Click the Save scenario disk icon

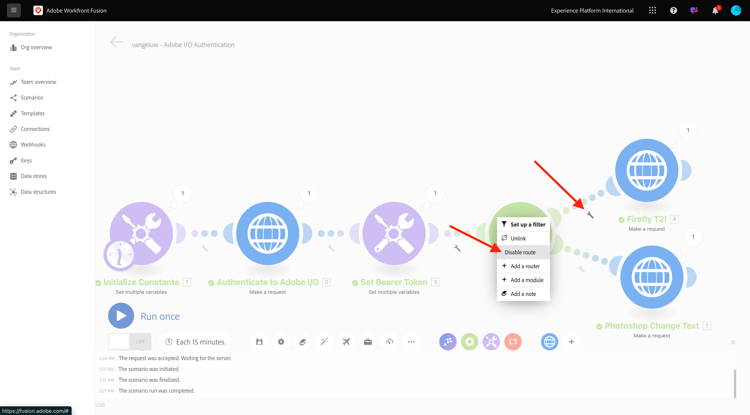[259, 342]
